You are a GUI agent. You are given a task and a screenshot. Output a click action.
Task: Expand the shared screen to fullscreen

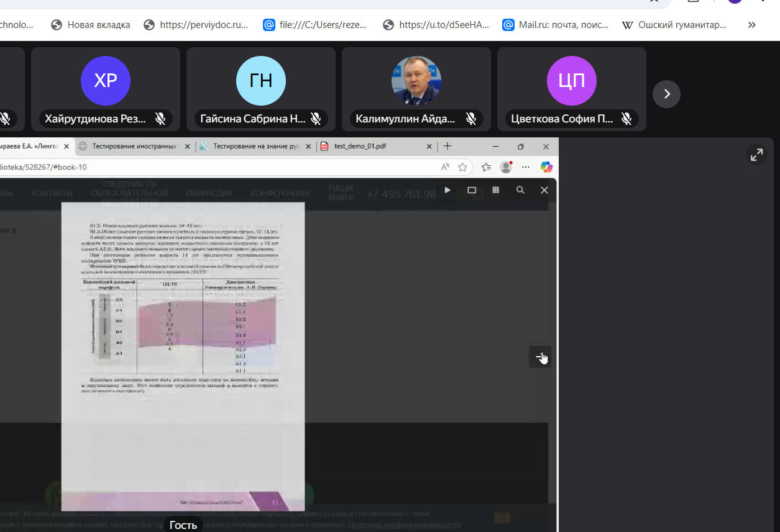[x=756, y=155]
